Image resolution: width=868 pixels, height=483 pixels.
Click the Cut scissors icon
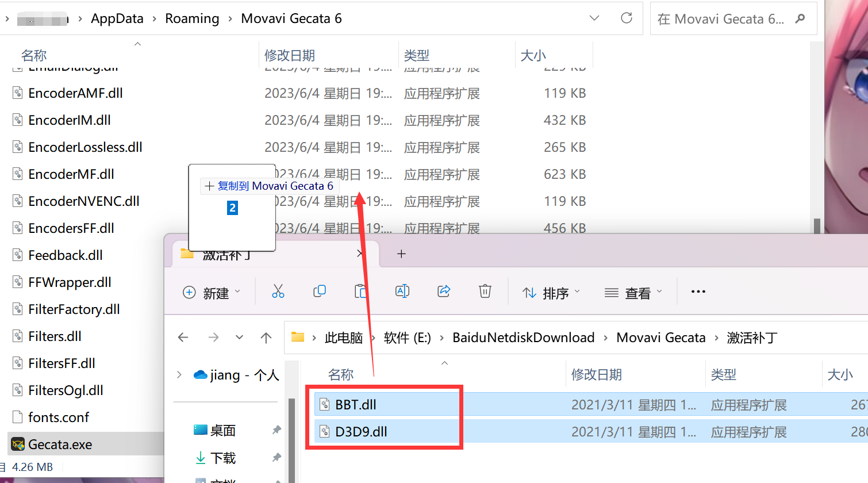[x=278, y=292]
